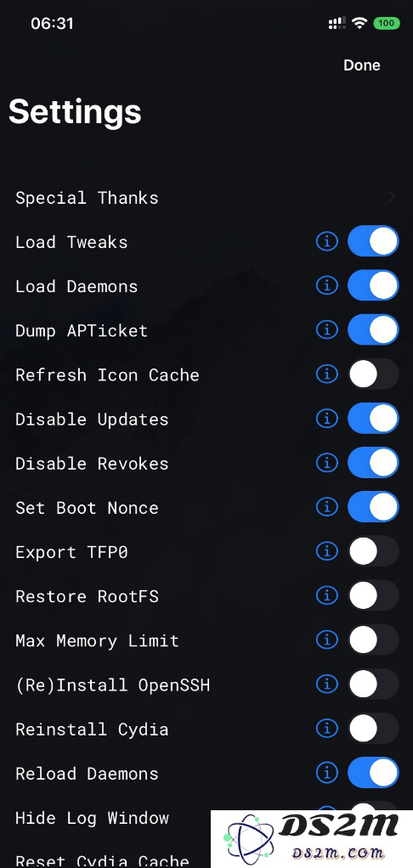Open info for Restore RootFS
The image size is (413, 868).
point(326,595)
